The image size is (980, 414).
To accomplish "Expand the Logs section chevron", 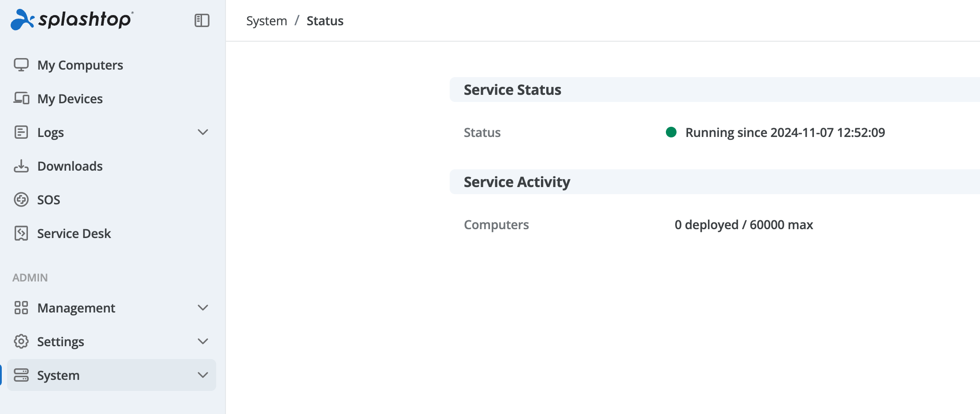I will click(203, 132).
